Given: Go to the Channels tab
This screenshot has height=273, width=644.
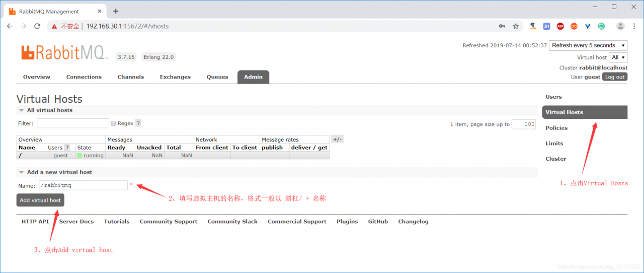Looking at the screenshot, I should click(x=131, y=77).
